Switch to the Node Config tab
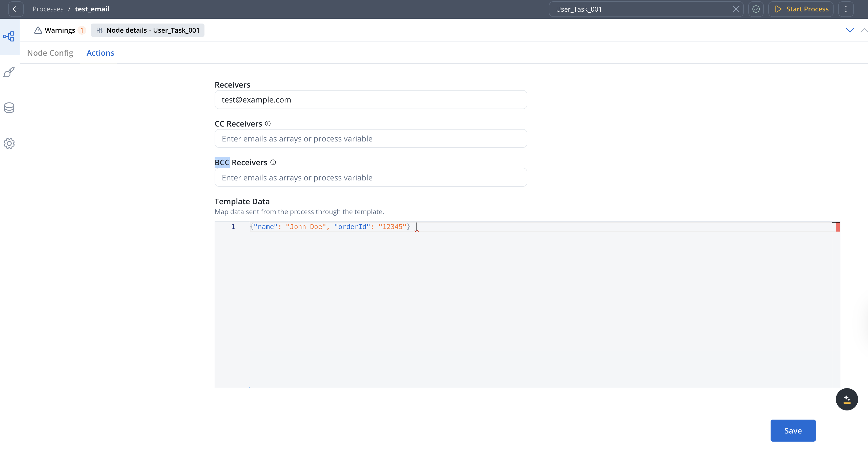Image resolution: width=868 pixels, height=455 pixels. pos(50,53)
